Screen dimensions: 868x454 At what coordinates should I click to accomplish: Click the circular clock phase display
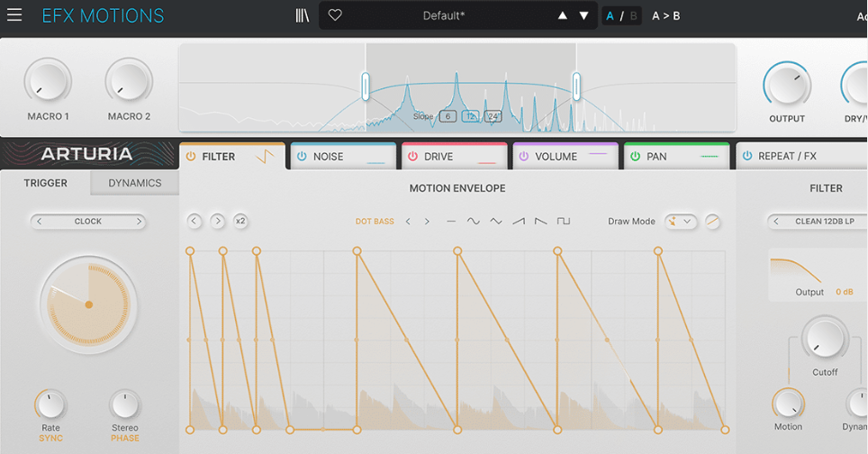click(x=88, y=304)
